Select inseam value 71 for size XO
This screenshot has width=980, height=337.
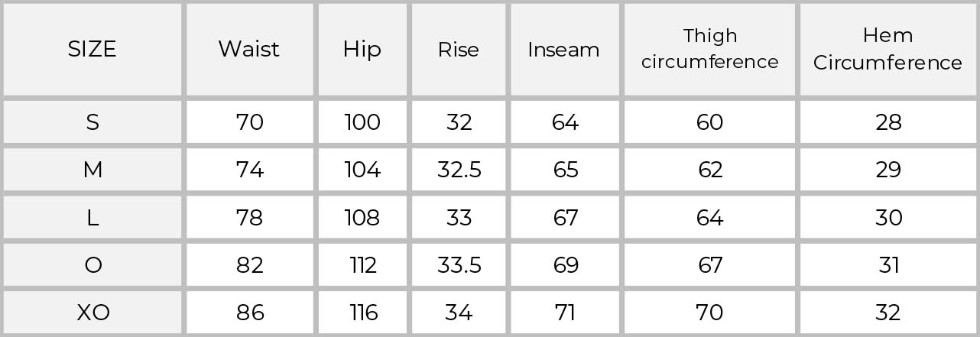(x=564, y=313)
